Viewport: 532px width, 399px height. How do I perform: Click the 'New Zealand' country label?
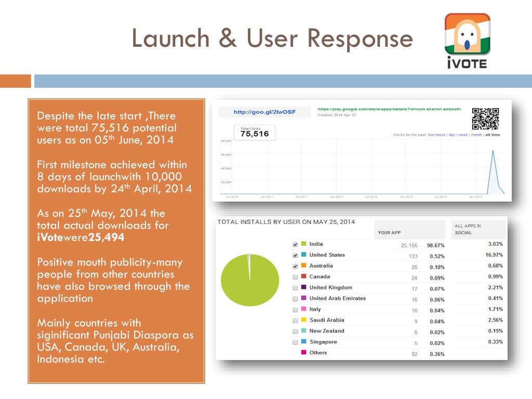pos(327,331)
